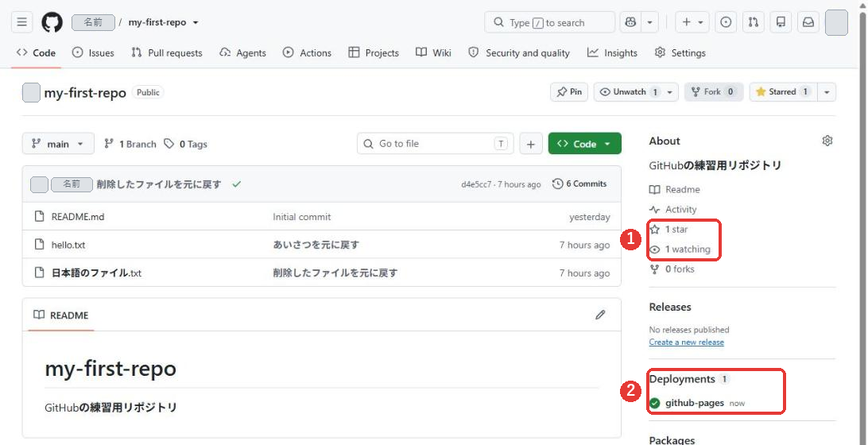The width and height of the screenshot is (868, 445).
Task: Click Create a new release link
Action: click(687, 342)
